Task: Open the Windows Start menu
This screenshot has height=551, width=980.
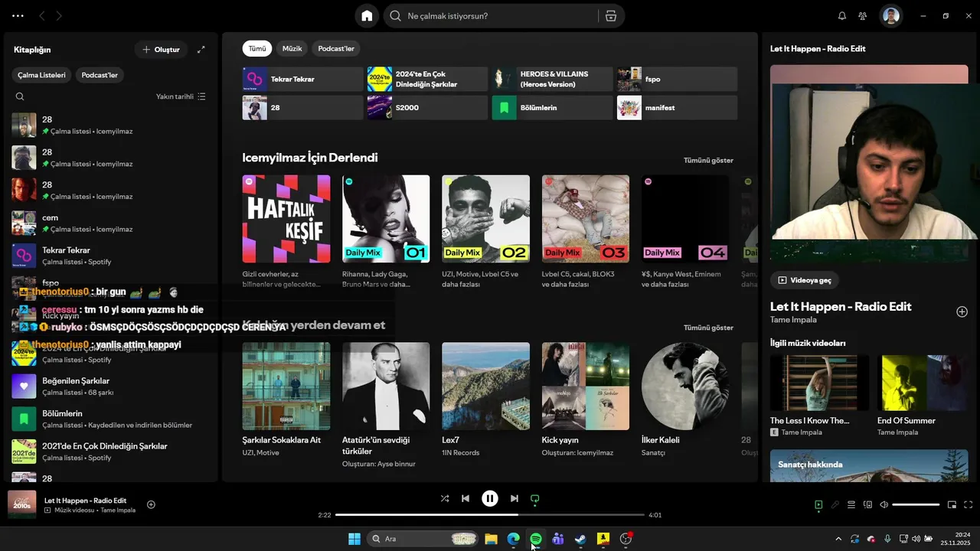Action: (x=354, y=539)
